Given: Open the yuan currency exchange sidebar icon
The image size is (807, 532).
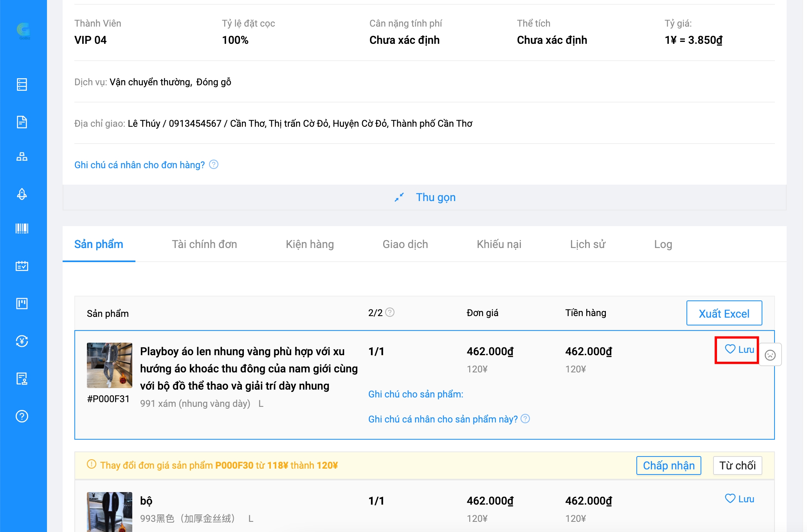Looking at the screenshot, I should coord(22,341).
